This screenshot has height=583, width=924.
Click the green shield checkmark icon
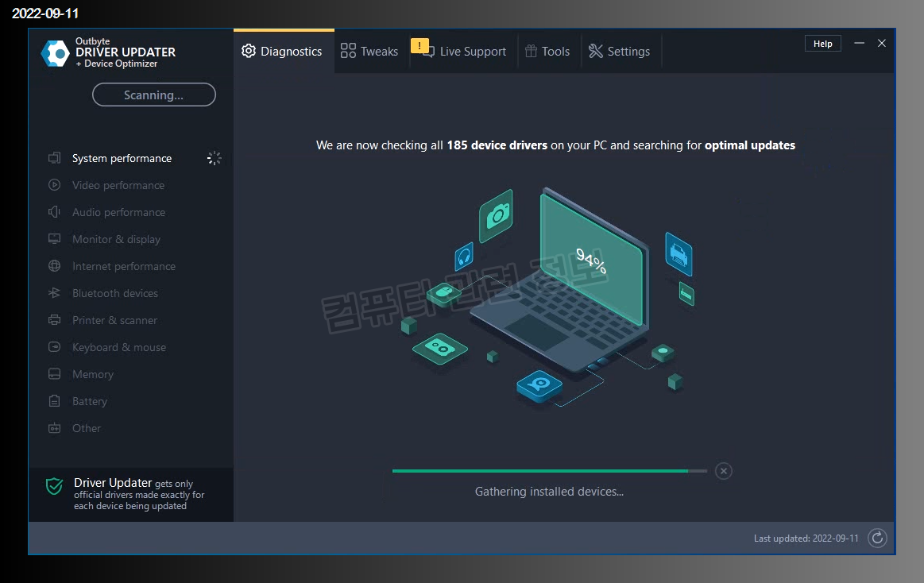[x=54, y=486]
